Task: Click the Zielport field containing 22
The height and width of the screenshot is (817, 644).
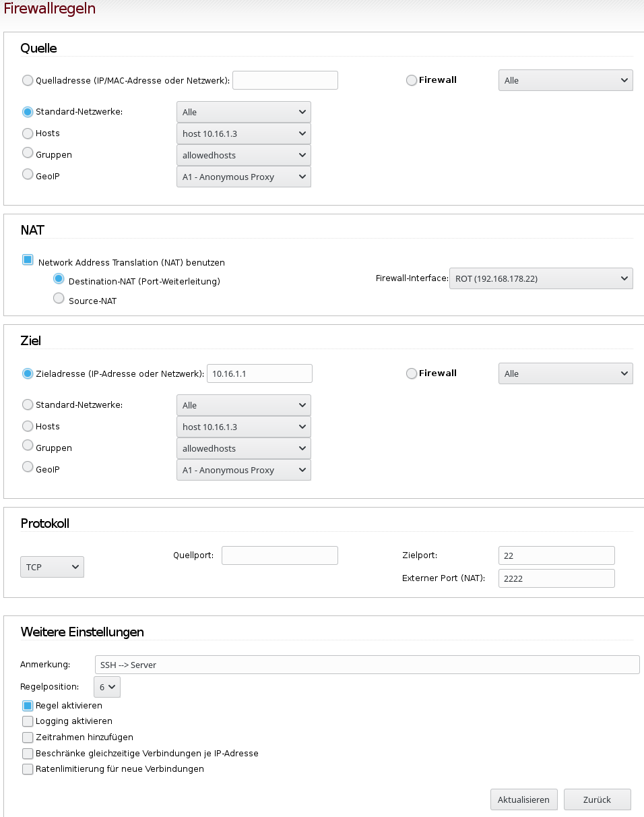Action: point(556,555)
